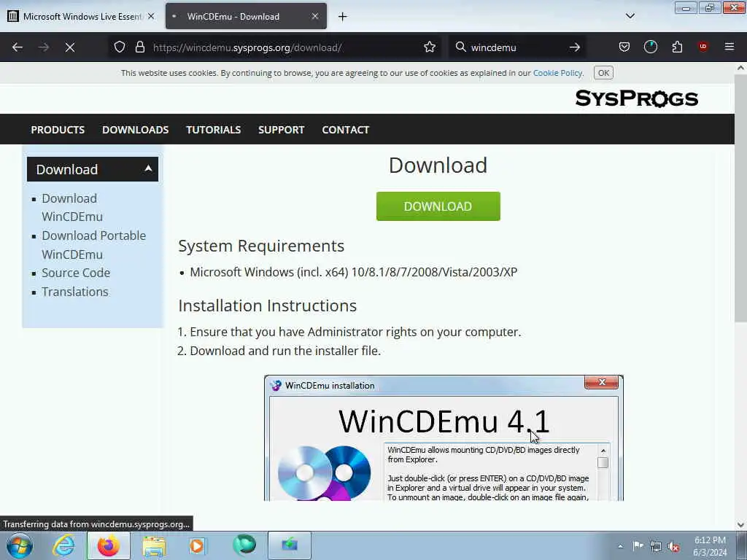Open the DOWNLOADS menu
This screenshot has width=747, height=560.
pyautogui.click(x=135, y=130)
